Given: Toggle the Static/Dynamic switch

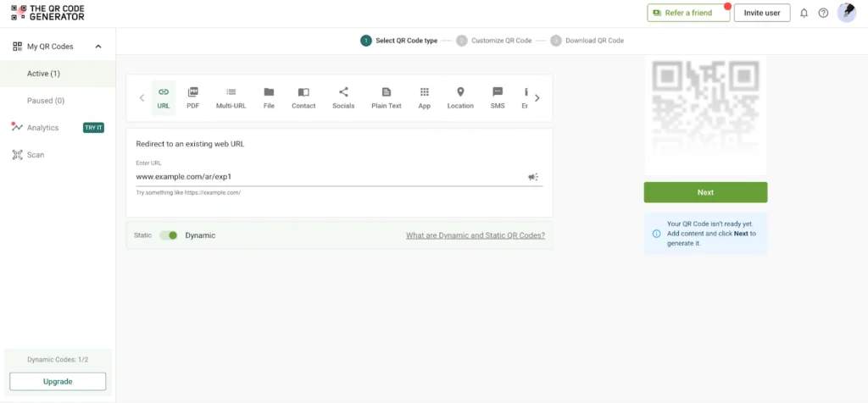Looking at the screenshot, I should 169,235.
